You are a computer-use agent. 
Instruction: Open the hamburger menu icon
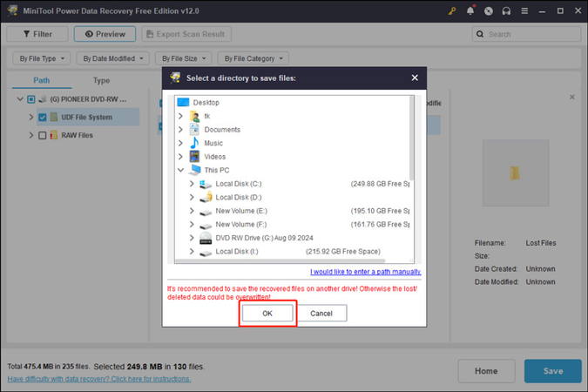tap(524, 11)
